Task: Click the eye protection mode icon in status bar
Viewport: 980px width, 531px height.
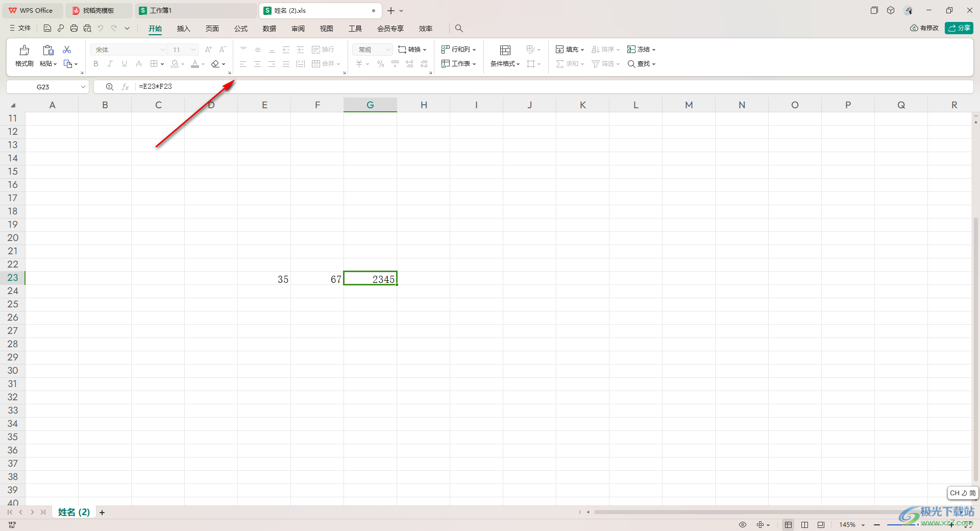Action: coord(743,525)
